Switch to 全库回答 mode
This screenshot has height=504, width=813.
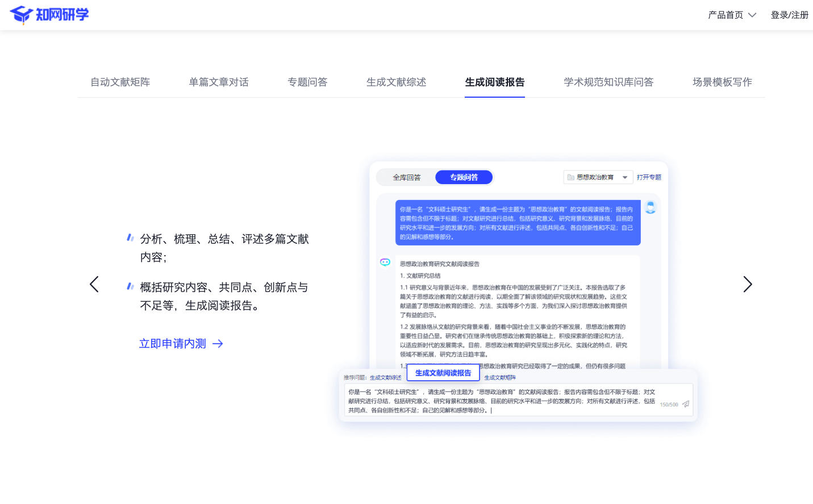(x=407, y=177)
